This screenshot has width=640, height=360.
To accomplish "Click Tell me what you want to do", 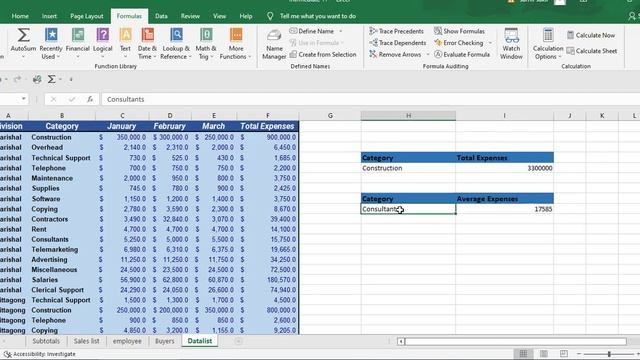I will 318,16.
